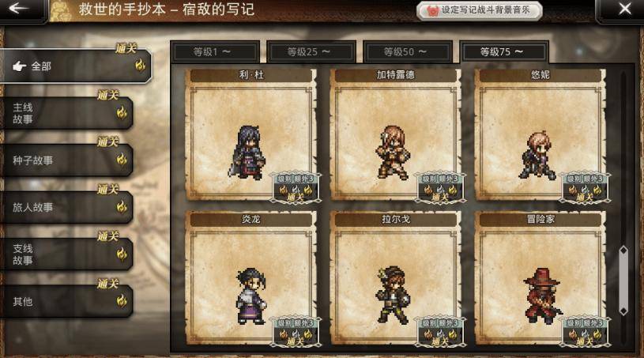This screenshot has width=644, height=358.
Task: Select the 支线故事 category
Action: (x=66, y=254)
